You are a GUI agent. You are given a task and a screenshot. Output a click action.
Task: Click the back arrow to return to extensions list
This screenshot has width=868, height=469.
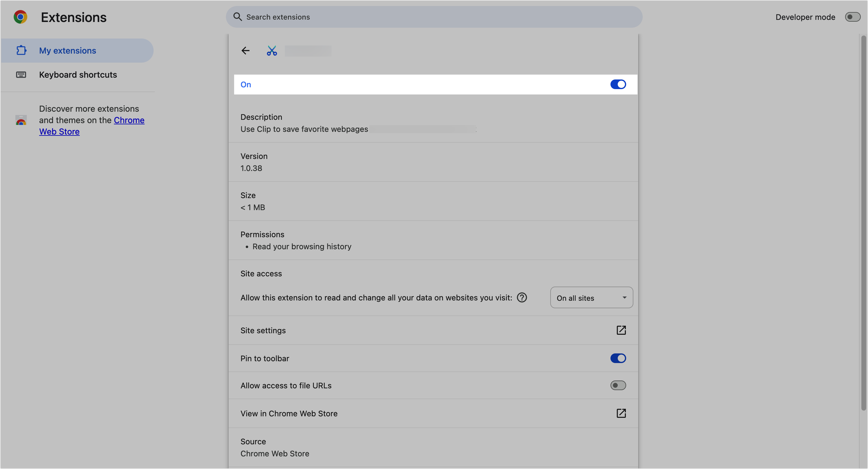[x=245, y=51]
